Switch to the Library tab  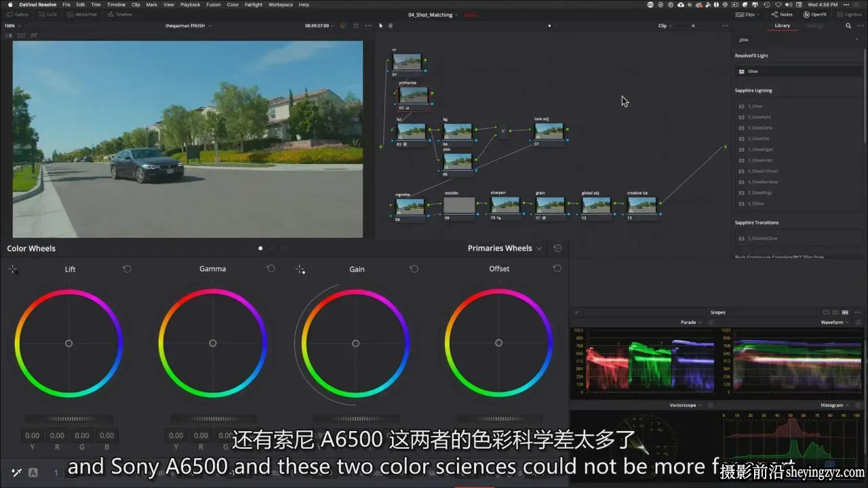(x=783, y=26)
